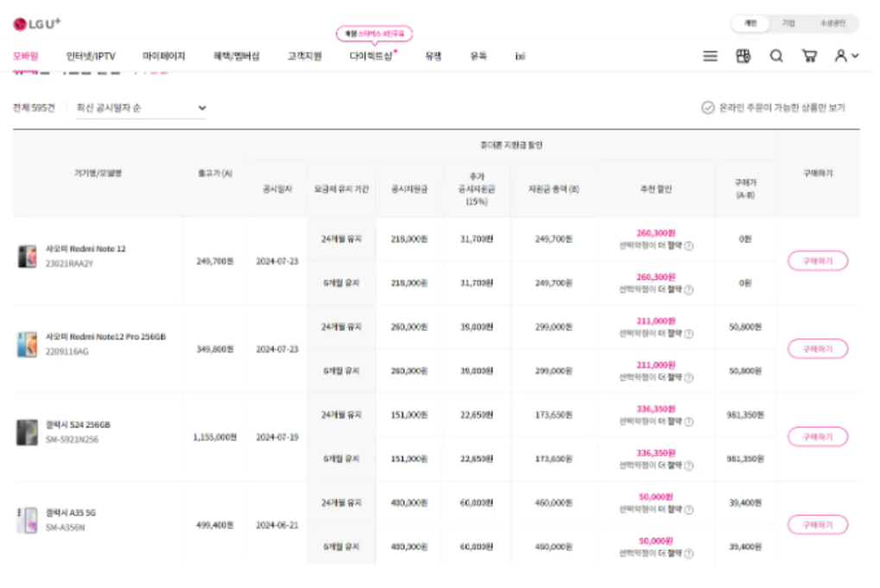The width and height of the screenshot is (880, 588).
Task: Open help icon in 갤럭시 S24 6개월 row
Action: (x=688, y=465)
